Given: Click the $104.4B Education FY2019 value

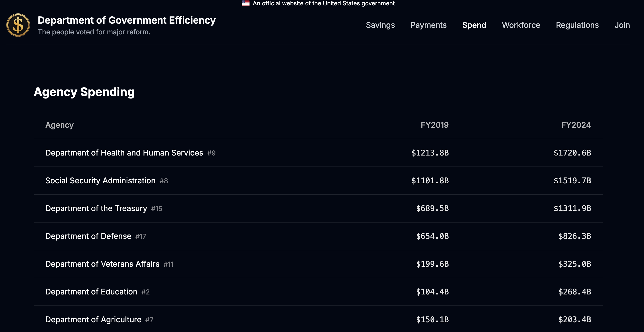Looking at the screenshot, I should coord(432,292).
